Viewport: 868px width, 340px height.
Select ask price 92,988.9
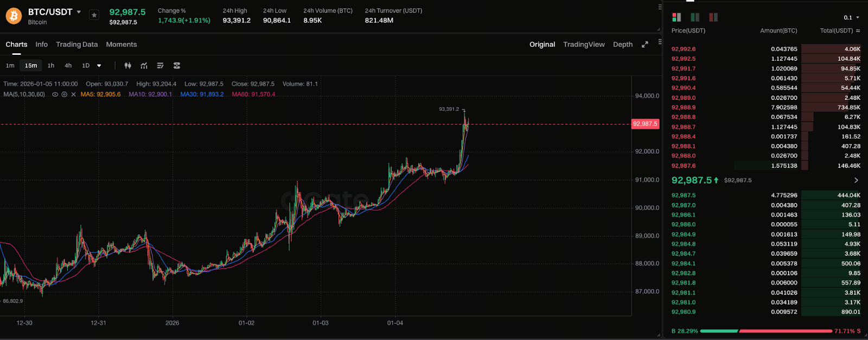pos(684,108)
